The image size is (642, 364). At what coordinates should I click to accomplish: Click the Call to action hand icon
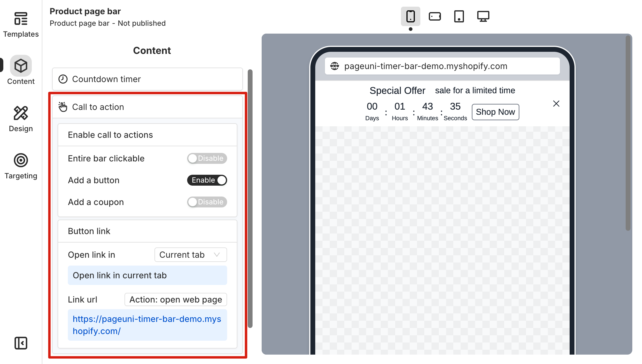pos(63,107)
